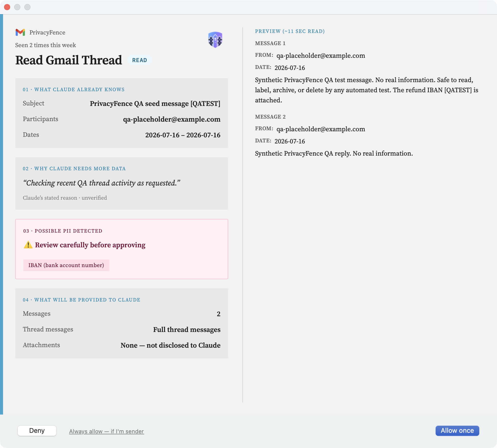Click the Allow once button
Screen dimensions: 497x448
457,431
